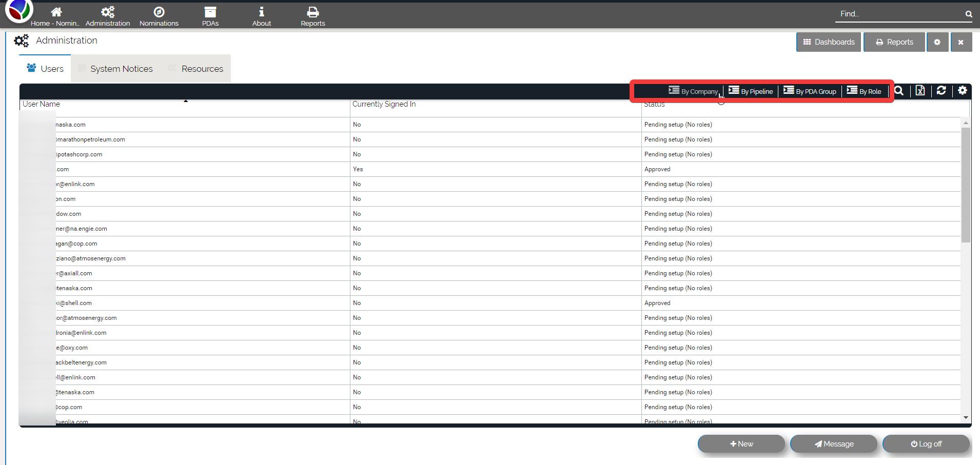980x465 pixels.
Task: Open Administration from top navigation
Action: point(107,12)
